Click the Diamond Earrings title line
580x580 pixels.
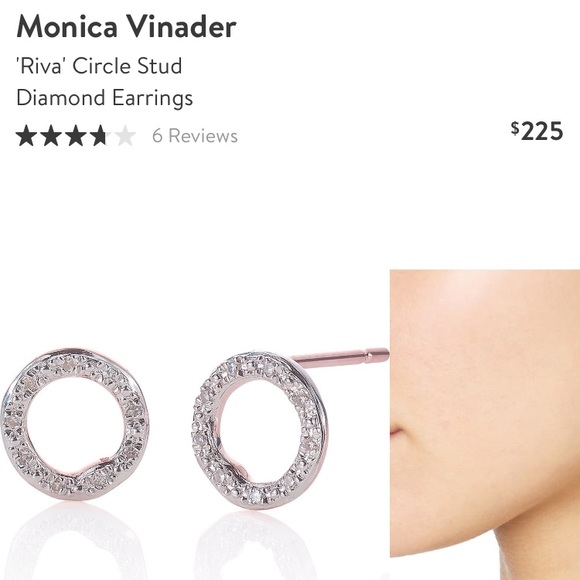click(x=104, y=98)
